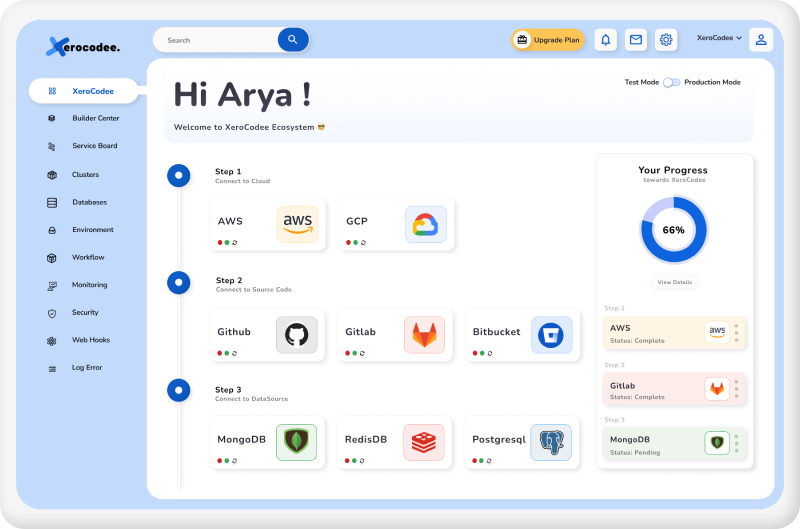Image resolution: width=800 pixels, height=529 pixels.
Task: Open the settings gear icon
Action: (x=666, y=40)
